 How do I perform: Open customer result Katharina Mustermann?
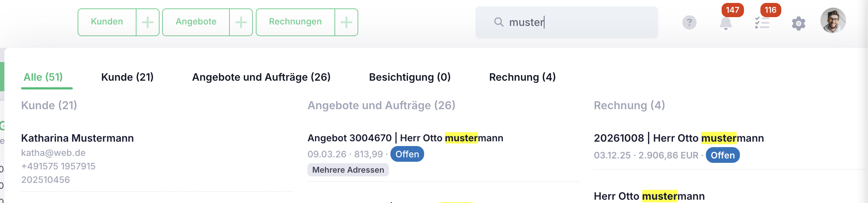(x=157, y=158)
